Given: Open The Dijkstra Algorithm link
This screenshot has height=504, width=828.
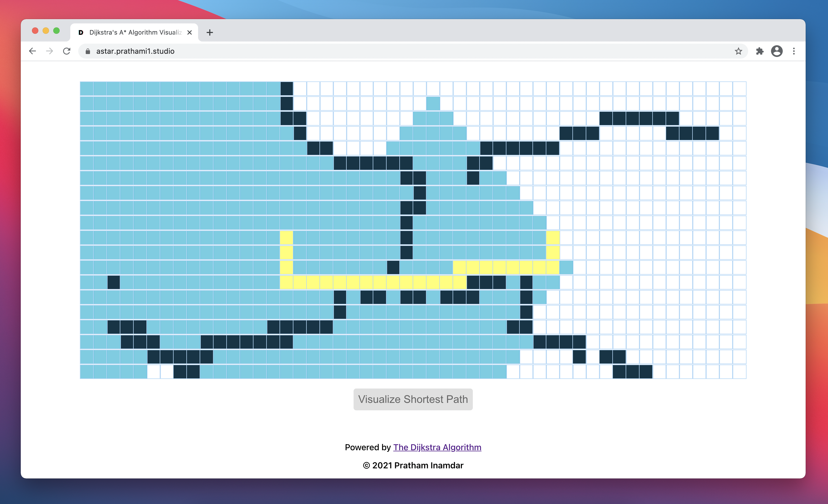Looking at the screenshot, I should (x=437, y=447).
